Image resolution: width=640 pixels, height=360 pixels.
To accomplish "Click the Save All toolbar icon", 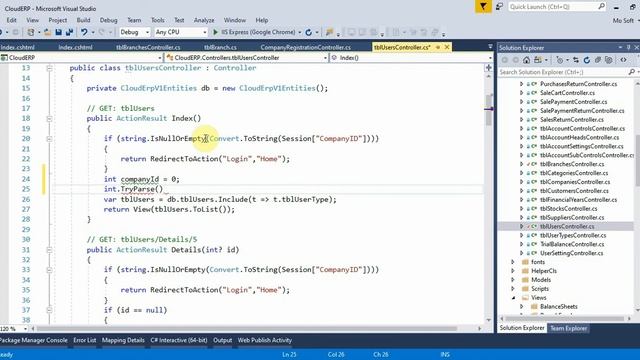I will (69, 32).
